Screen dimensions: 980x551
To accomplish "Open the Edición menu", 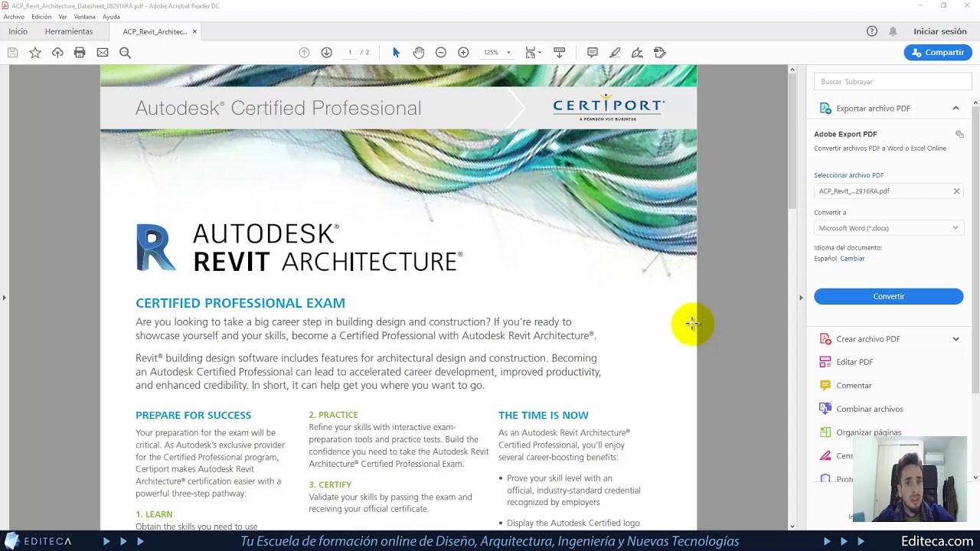I will tap(41, 17).
